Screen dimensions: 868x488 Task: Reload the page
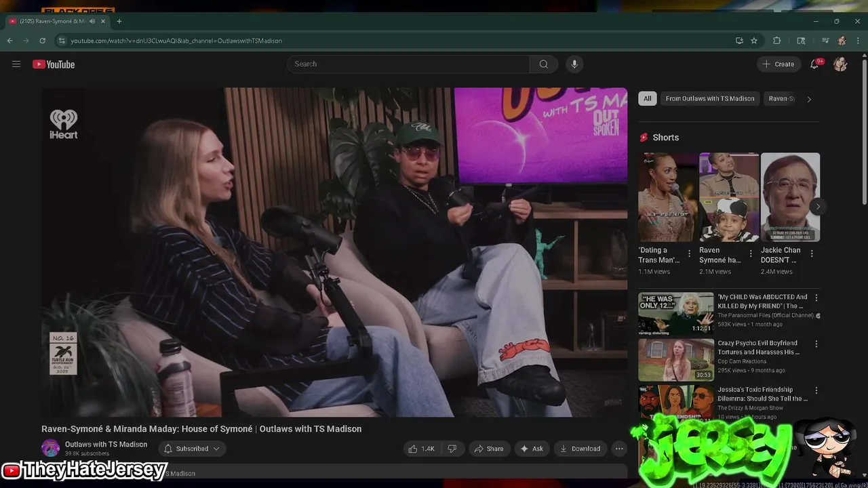point(42,41)
